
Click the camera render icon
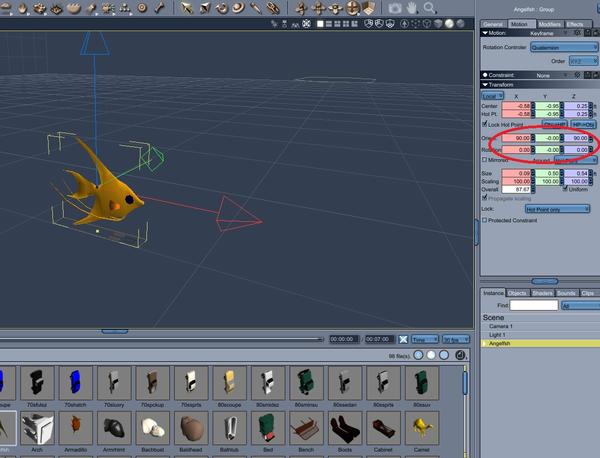(x=395, y=8)
